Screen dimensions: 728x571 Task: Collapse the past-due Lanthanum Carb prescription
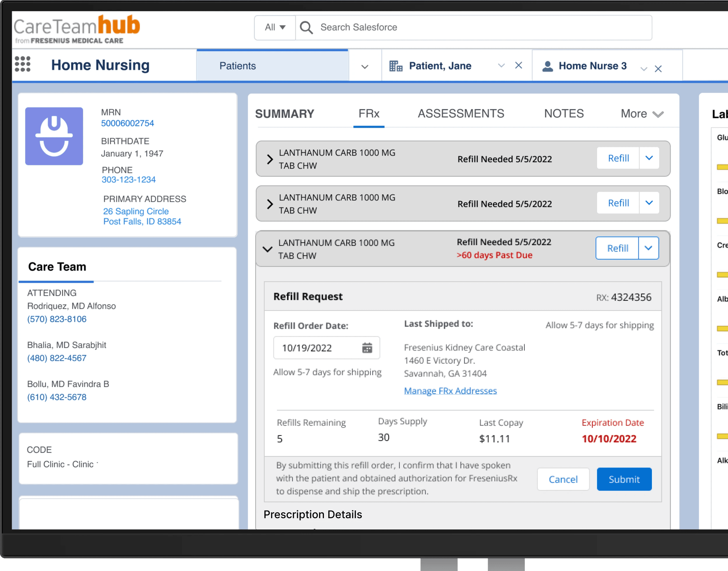268,249
